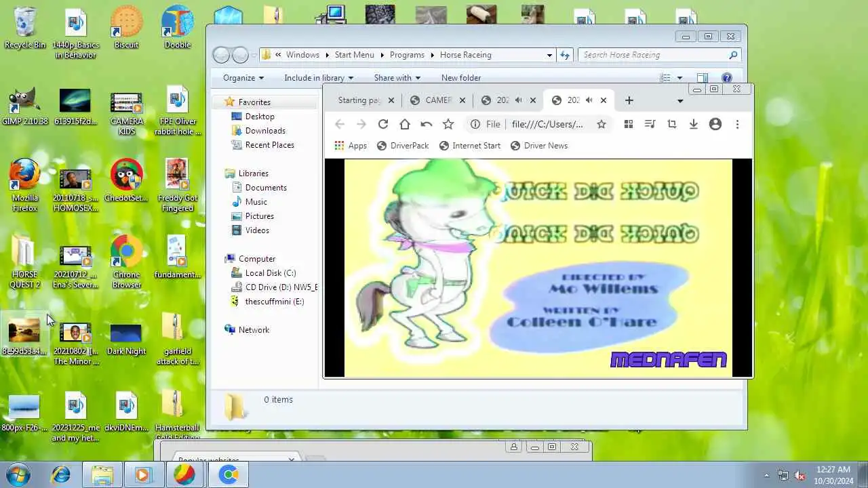This screenshot has width=868, height=488.
Task: Click Explorer back navigation button
Action: [x=221, y=55]
